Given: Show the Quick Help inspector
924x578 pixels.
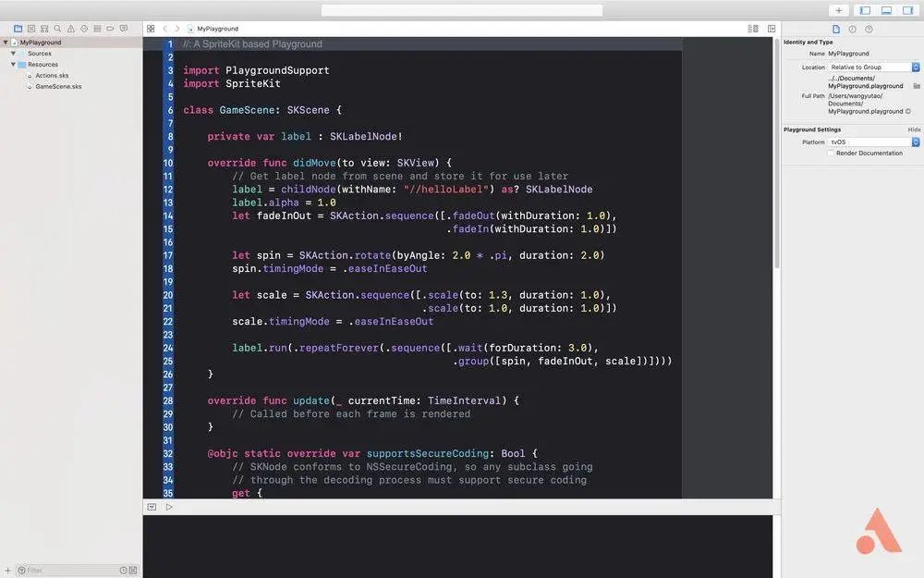Looking at the screenshot, I should pyautogui.click(x=869, y=29).
